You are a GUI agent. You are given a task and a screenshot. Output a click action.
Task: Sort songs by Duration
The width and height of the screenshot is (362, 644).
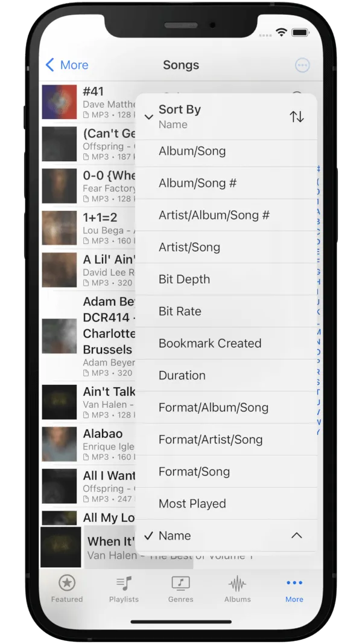[x=226, y=375]
